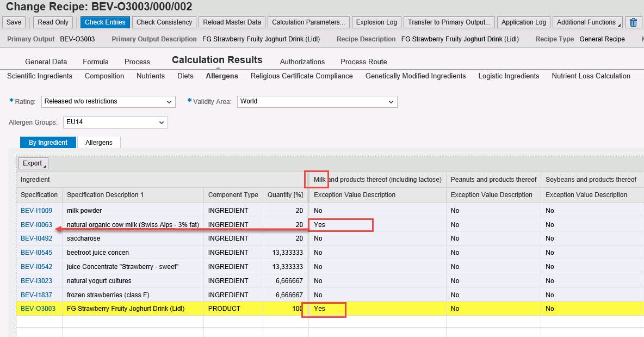Click the trash delete icon
644x337 pixels.
click(x=633, y=22)
